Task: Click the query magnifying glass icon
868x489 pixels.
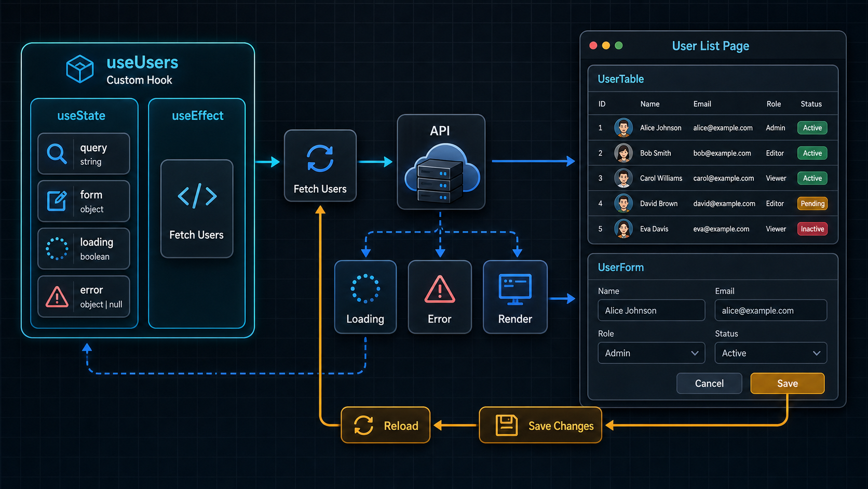Action: pos(57,154)
